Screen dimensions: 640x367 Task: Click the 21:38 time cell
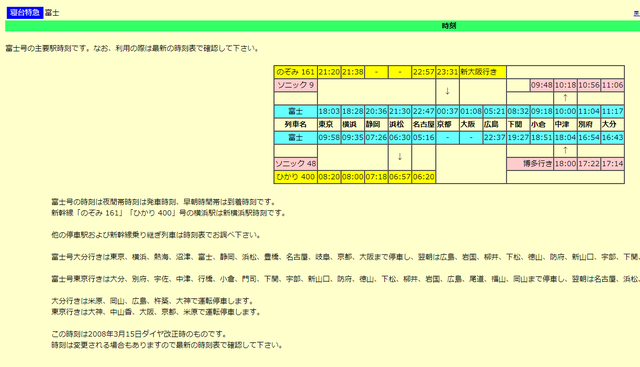[353, 72]
